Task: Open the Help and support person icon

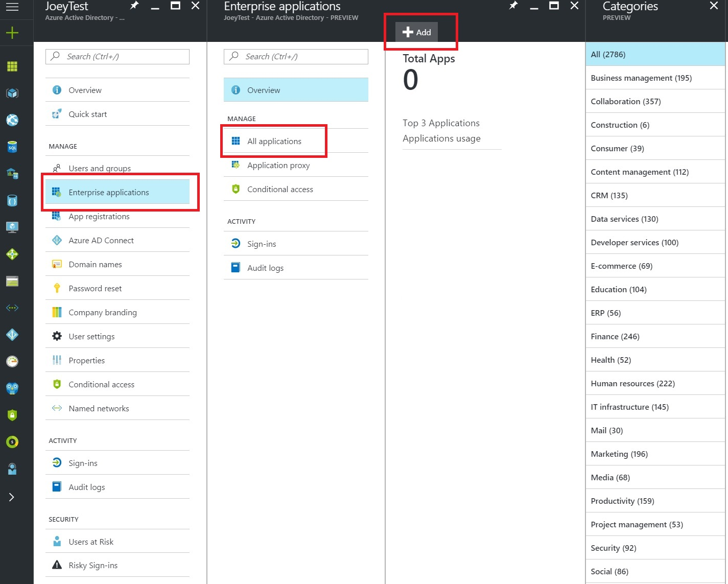Action: 12,469
